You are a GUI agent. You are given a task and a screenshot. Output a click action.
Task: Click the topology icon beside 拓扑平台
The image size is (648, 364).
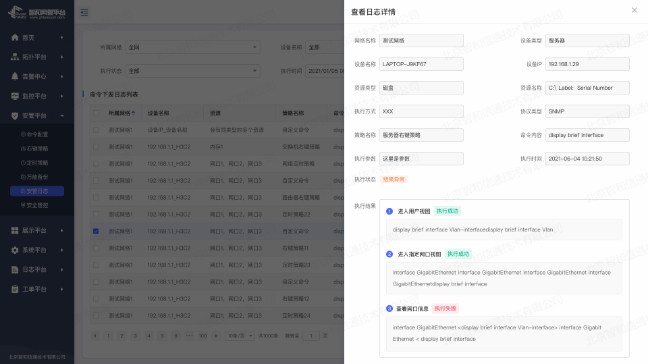(15, 57)
